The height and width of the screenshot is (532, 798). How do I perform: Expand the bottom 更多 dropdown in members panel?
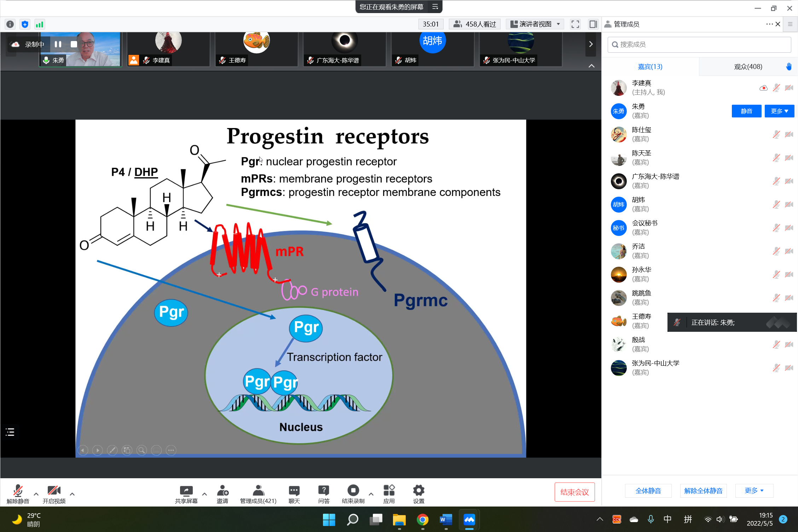pos(754,491)
